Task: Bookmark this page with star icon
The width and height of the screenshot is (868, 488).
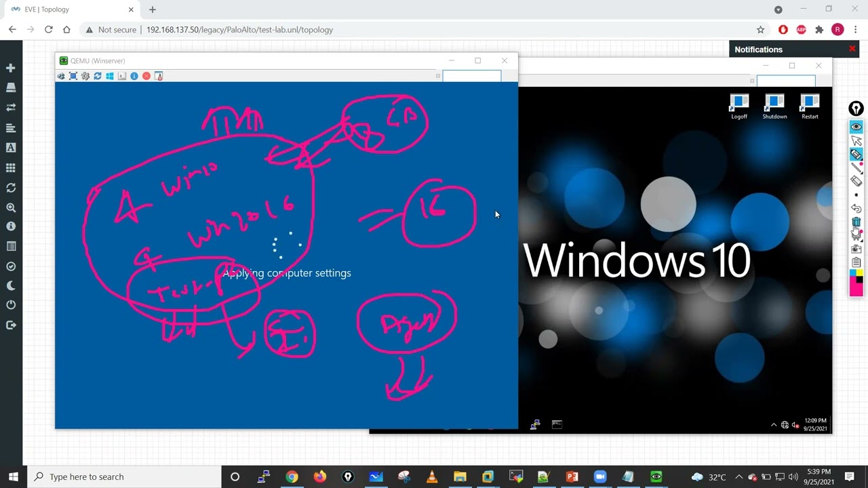Action: (x=760, y=30)
